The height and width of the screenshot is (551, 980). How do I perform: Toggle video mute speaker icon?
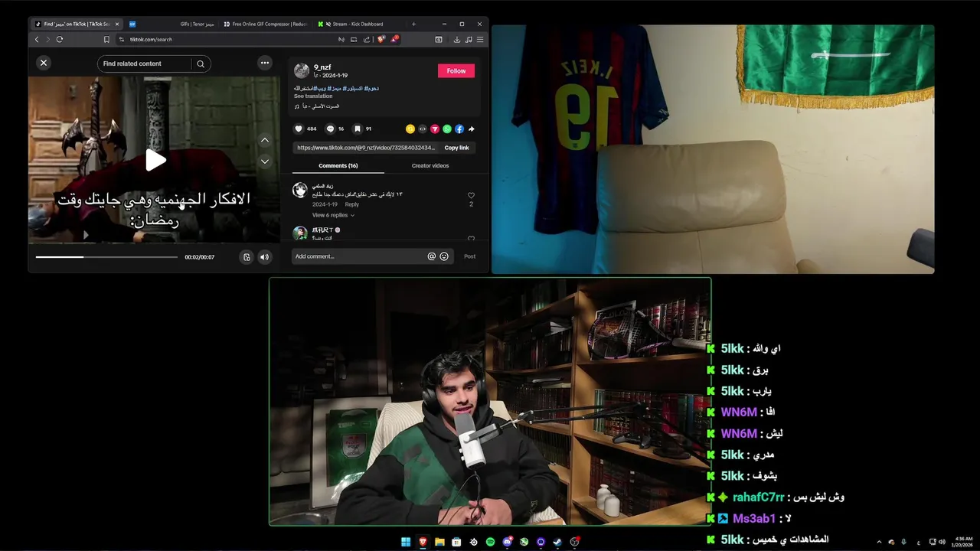[264, 257]
